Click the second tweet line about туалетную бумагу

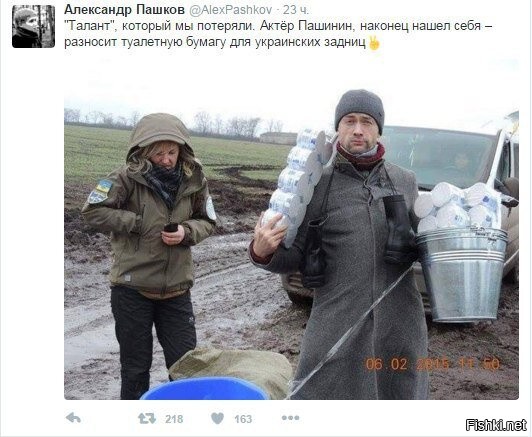[215, 43]
